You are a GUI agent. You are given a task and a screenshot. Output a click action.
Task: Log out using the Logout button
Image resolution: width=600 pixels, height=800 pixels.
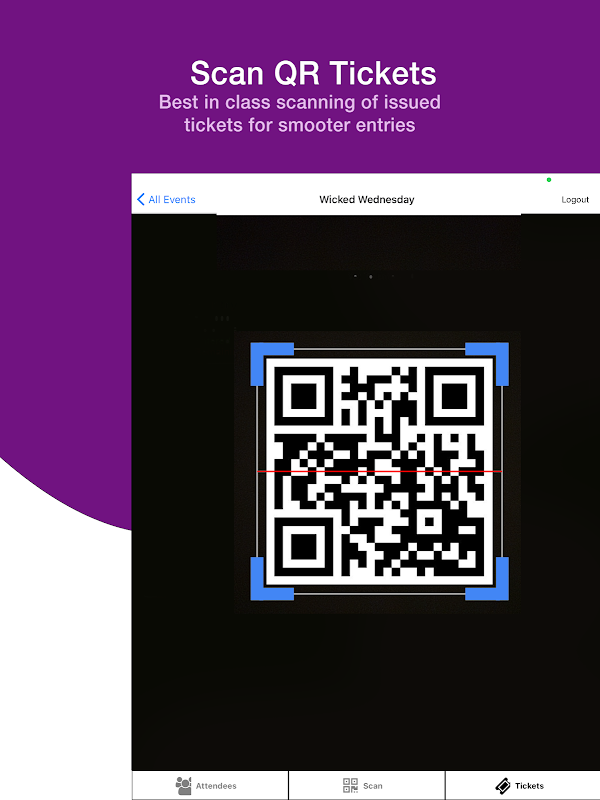click(x=575, y=199)
